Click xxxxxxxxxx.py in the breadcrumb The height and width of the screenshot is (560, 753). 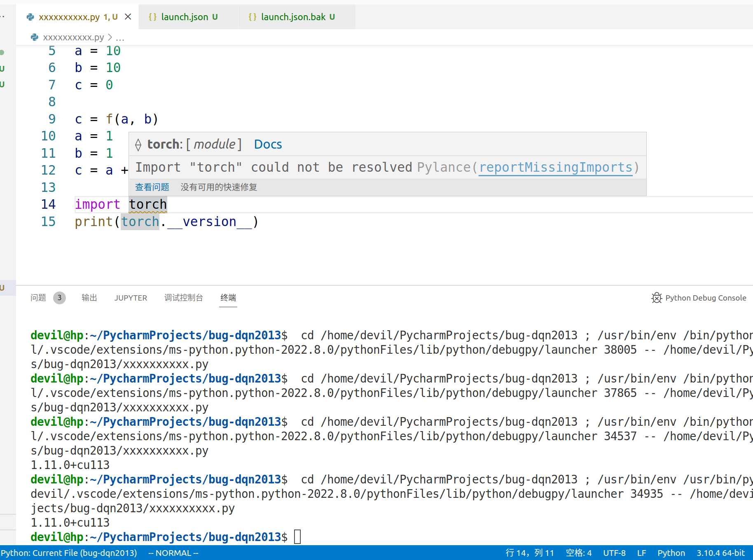[73, 37]
